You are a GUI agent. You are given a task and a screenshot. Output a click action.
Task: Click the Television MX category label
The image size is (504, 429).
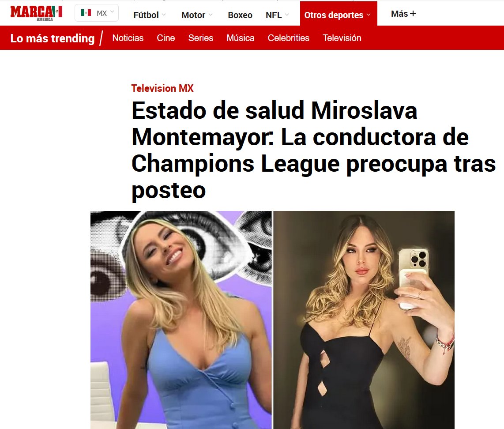click(162, 88)
